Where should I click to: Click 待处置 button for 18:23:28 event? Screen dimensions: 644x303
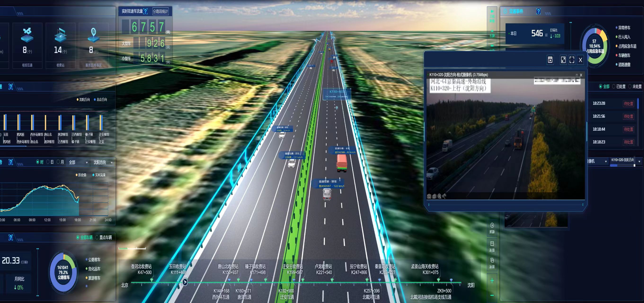[x=628, y=104]
